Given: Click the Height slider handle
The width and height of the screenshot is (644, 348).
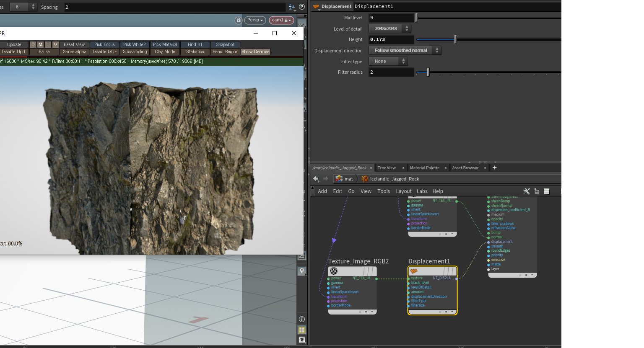Looking at the screenshot, I should [455, 39].
